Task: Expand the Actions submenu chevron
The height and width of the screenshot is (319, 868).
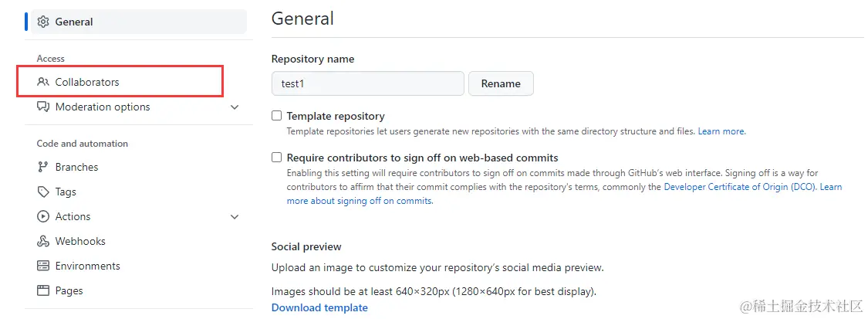Action: pyautogui.click(x=235, y=217)
